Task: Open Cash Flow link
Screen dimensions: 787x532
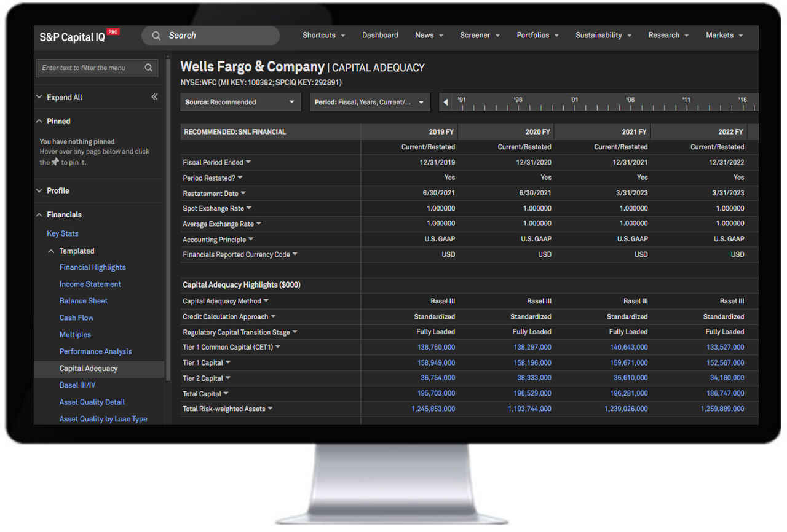Action: coord(77,318)
